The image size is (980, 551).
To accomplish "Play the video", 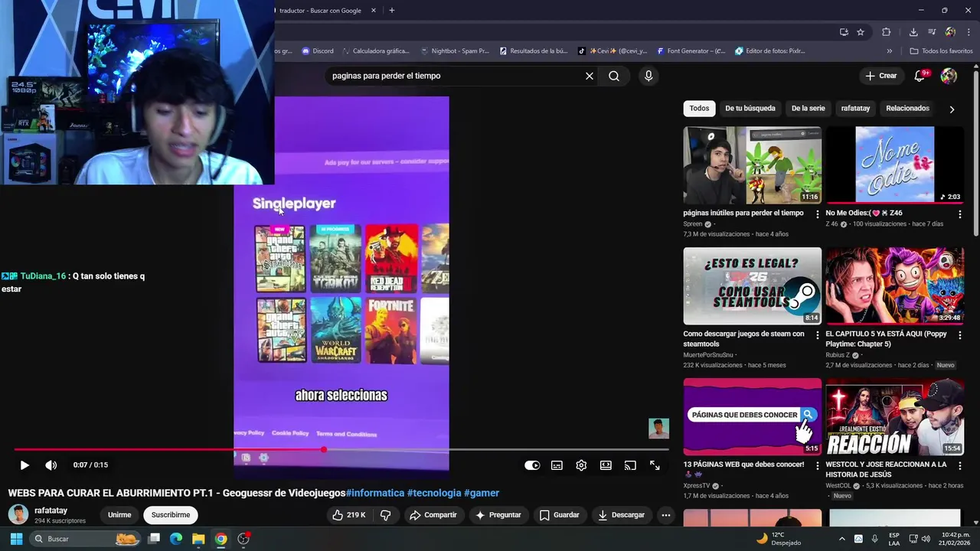I will 24,465.
